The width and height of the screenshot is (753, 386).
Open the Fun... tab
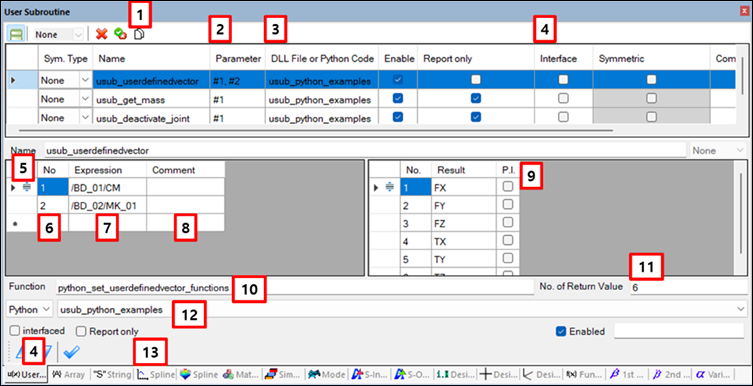click(584, 374)
